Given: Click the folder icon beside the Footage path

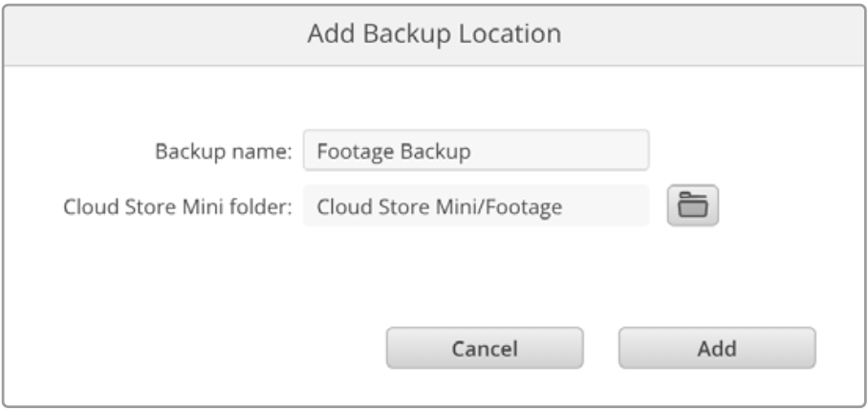Looking at the screenshot, I should [x=692, y=205].
